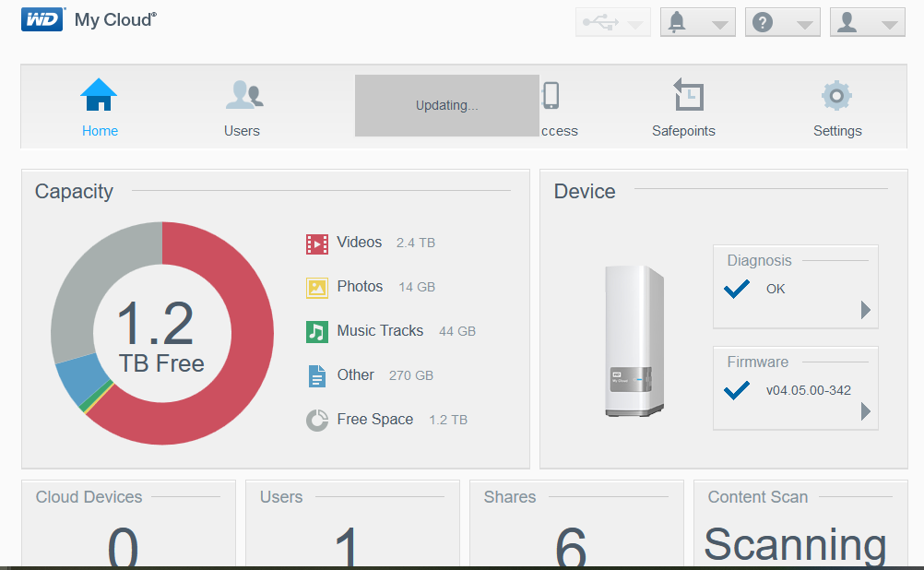Expand the Firmware details arrow
Viewport: 924px width, 570px height.
coord(865,410)
